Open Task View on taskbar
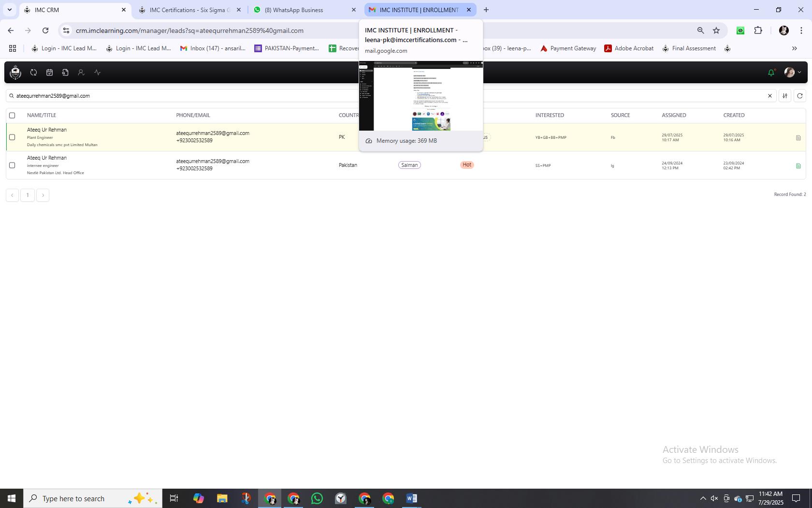812x508 pixels. [x=174, y=498]
